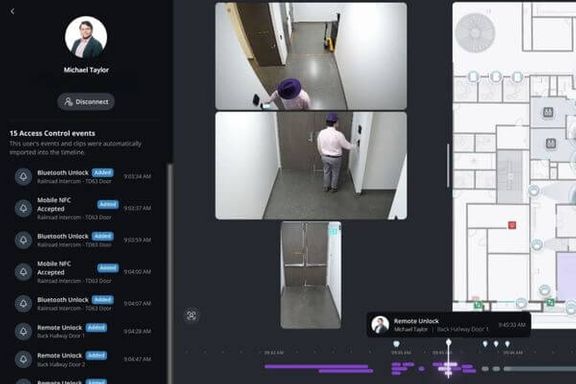This screenshot has width=576, height=384.
Task: Click Added badge on 9:04:47 Remote Unlock
Action: (96, 355)
